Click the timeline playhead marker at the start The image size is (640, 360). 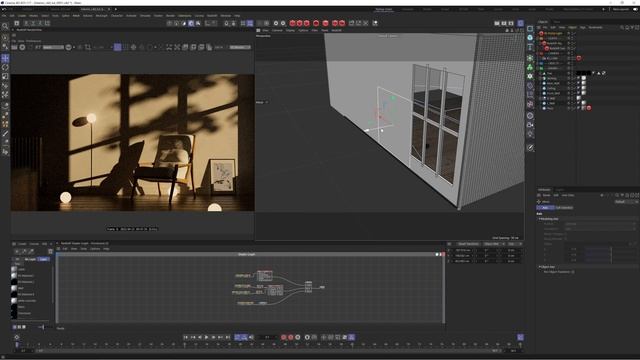(17, 345)
